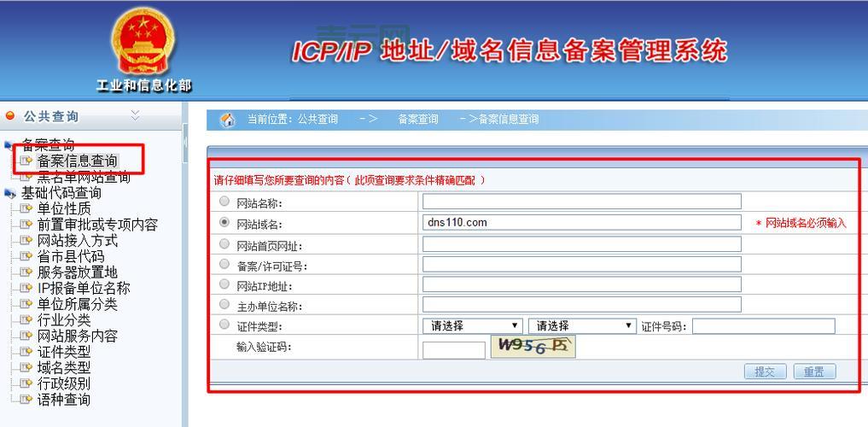Image resolution: width=868 pixels, height=427 pixels.
Task: Click the 验证码 captcha input field
Action: pos(454,350)
